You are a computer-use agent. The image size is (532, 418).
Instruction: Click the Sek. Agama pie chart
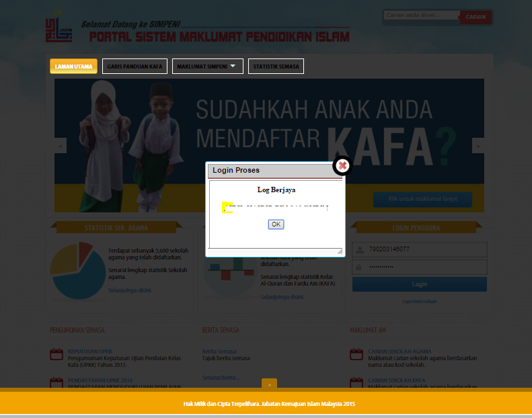pyautogui.click(x=78, y=270)
